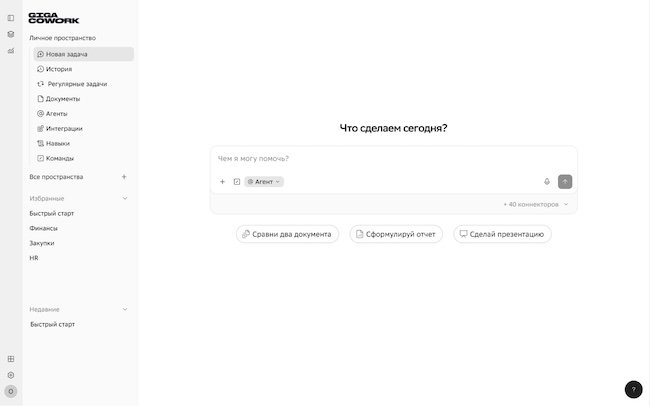Viewport: 650px width, 406px height.
Task: Collapse the Недавние section chevron
Action: pyautogui.click(x=125, y=309)
